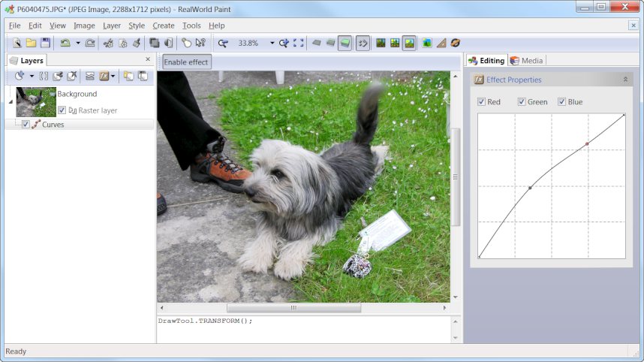Click the fit to window icon
Viewport: 644px width, 362px height.
click(299, 43)
